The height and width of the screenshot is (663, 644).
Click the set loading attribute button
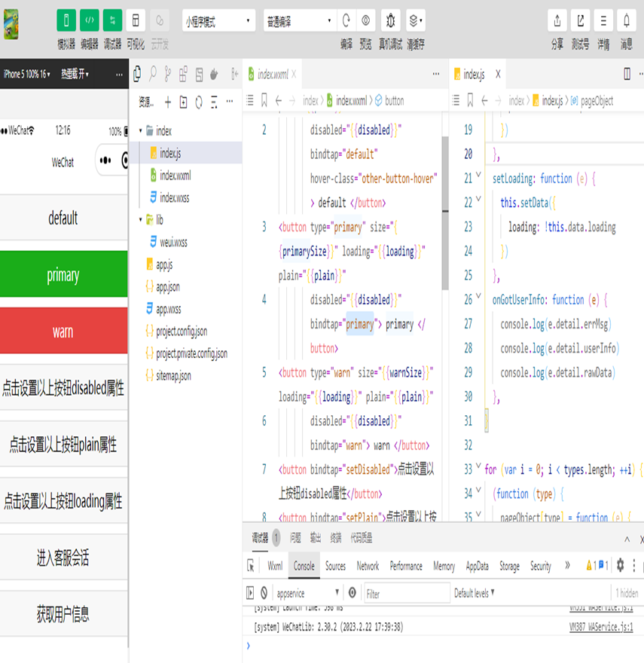pyautogui.click(x=63, y=501)
